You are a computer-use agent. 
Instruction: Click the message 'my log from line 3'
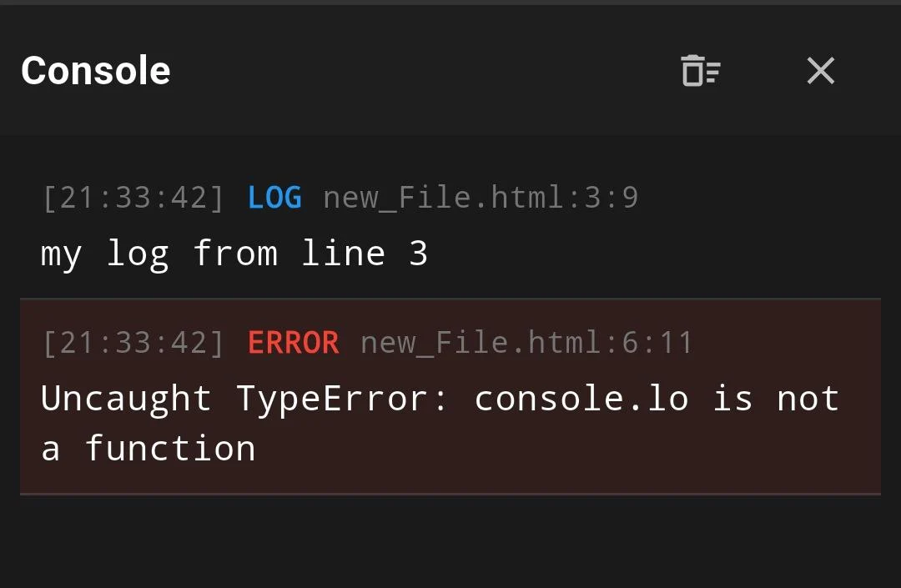(x=234, y=253)
